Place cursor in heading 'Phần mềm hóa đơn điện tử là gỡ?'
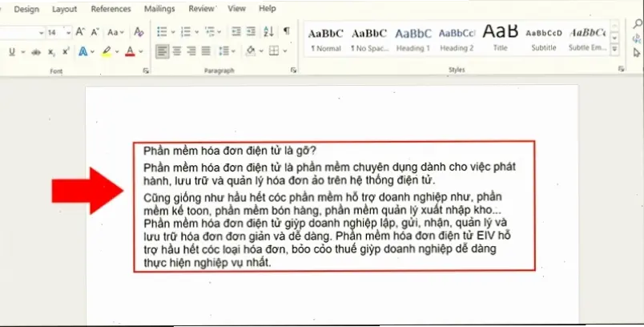 230,151
